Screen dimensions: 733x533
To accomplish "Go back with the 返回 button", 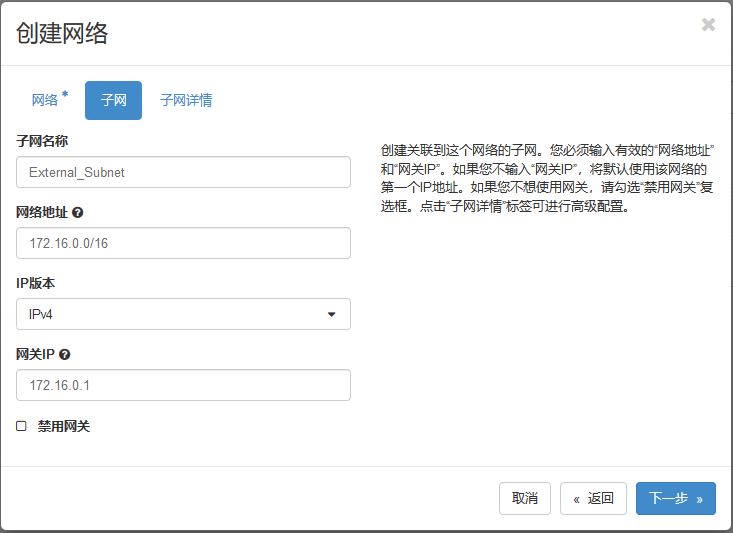I will (x=593, y=498).
